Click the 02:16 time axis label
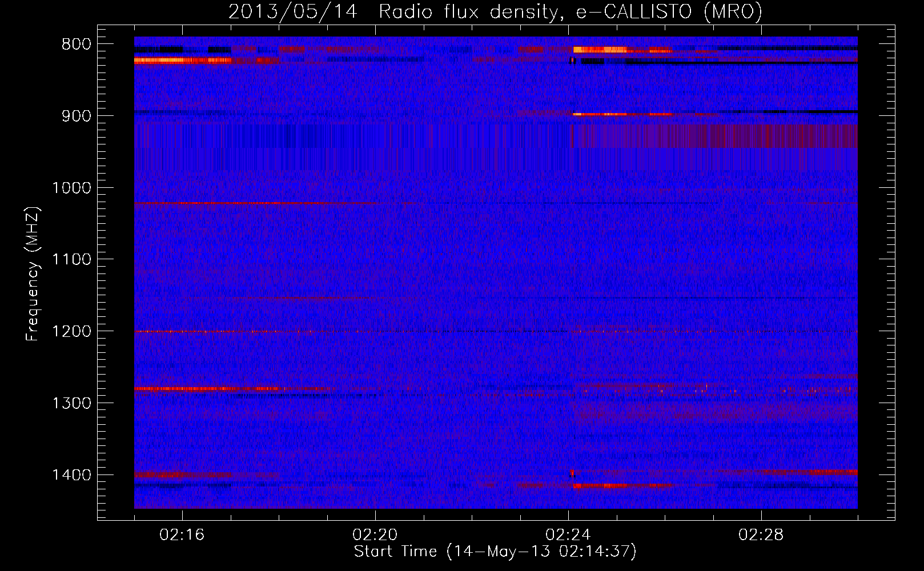The width and height of the screenshot is (924, 571). [x=182, y=535]
